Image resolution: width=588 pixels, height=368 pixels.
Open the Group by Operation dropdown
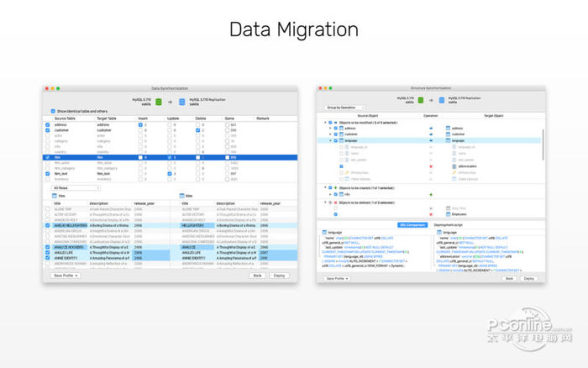point(344,108)
